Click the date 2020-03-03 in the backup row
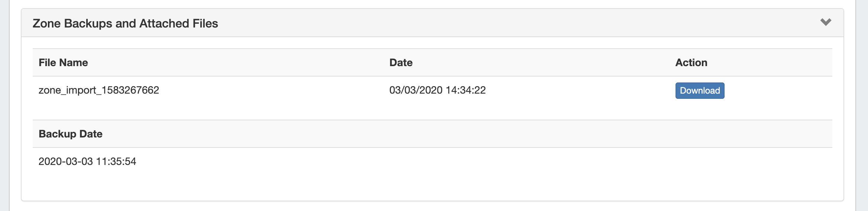 (x=66, y=162)
